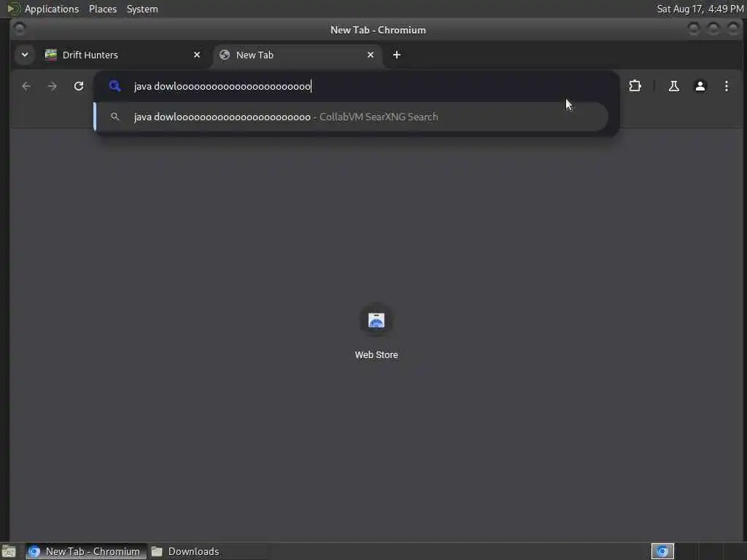Click the New Tab globe favicon
This screenshot has width=747, height=560.
click(x=225, y=55)
